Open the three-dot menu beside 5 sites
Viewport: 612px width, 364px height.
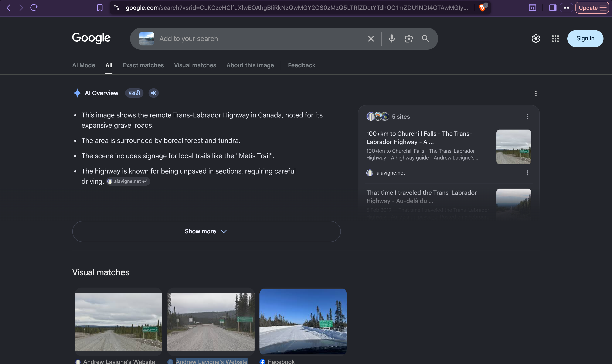pos(527,117)
